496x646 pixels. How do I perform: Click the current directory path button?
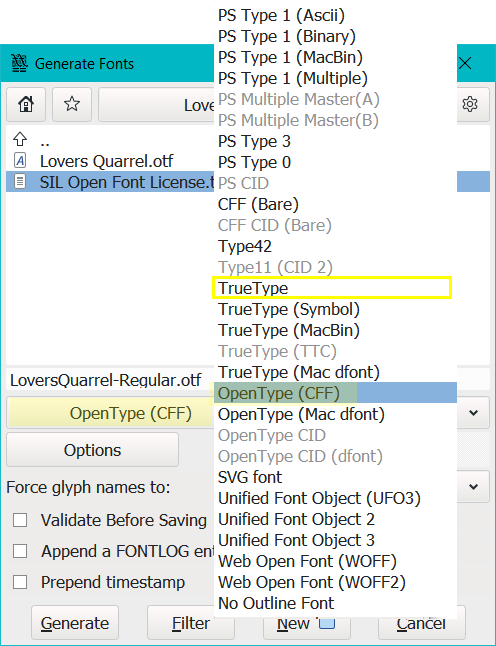pyautogui.click(x=157, y=105)
